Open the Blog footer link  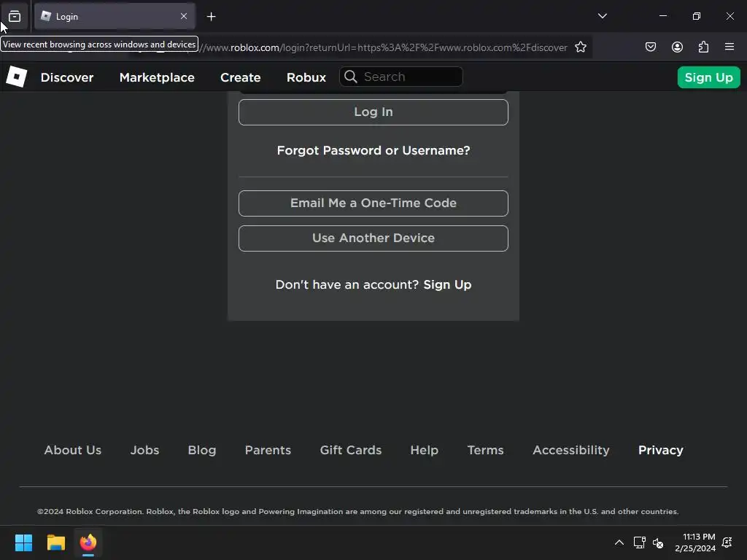click(202, 450)
